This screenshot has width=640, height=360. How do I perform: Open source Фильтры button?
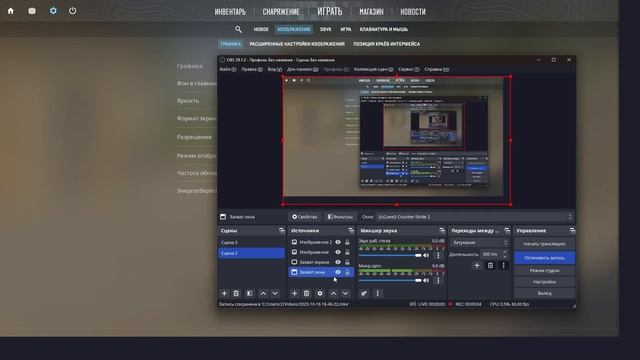(340, 217)
